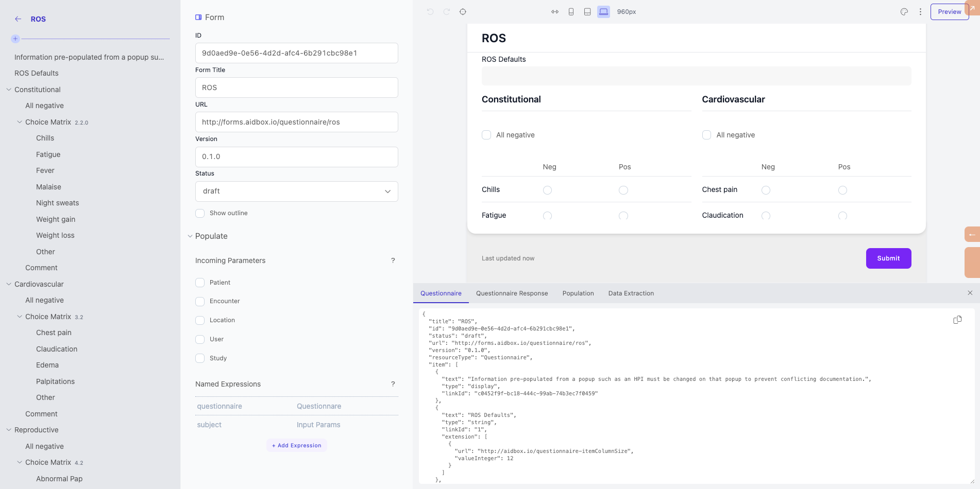
Task: Enable the Show outline checkbox
Action: (x=200, y=213)
